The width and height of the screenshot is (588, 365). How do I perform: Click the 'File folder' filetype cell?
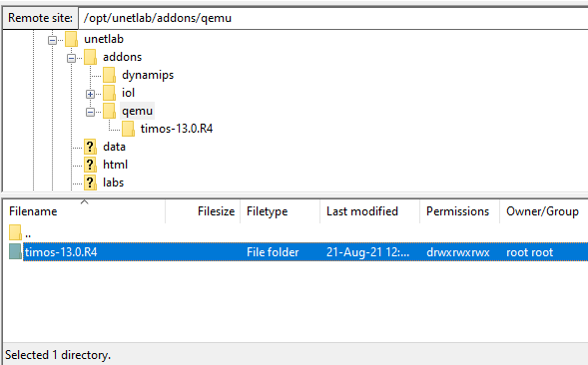pyautogui.click(x=273, y=252)
